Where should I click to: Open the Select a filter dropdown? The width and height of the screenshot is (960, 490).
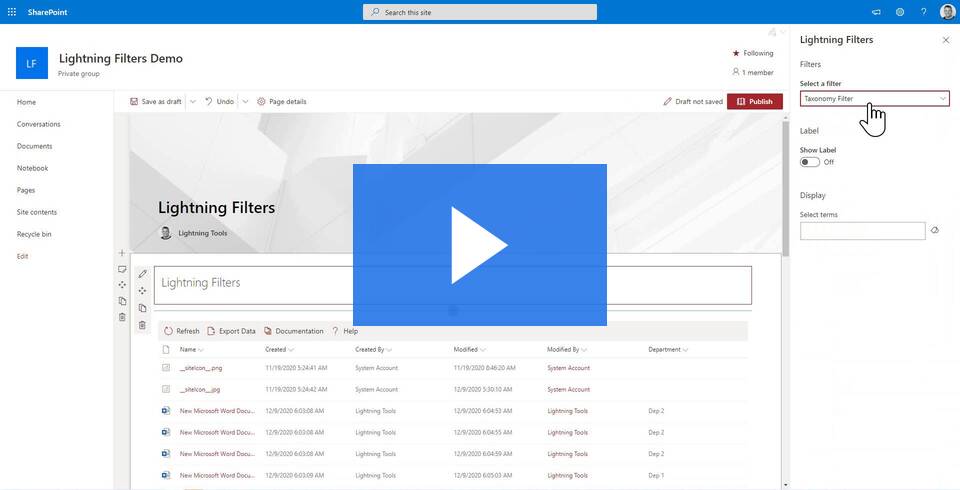tap(874, 99)
